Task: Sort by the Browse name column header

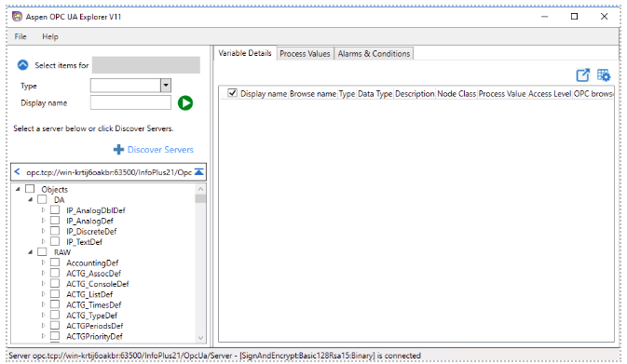Action: click(313, 93)
